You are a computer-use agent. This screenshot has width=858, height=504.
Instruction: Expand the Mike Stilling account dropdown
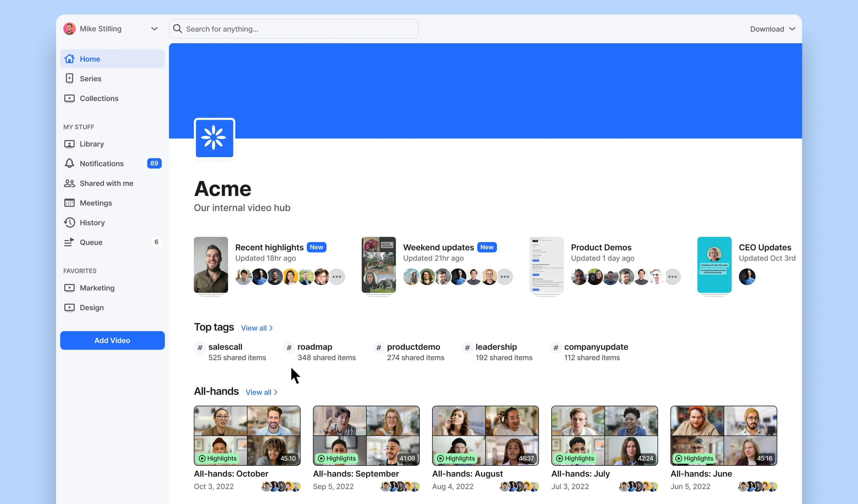pyautogui.click(x=154, y=29)
